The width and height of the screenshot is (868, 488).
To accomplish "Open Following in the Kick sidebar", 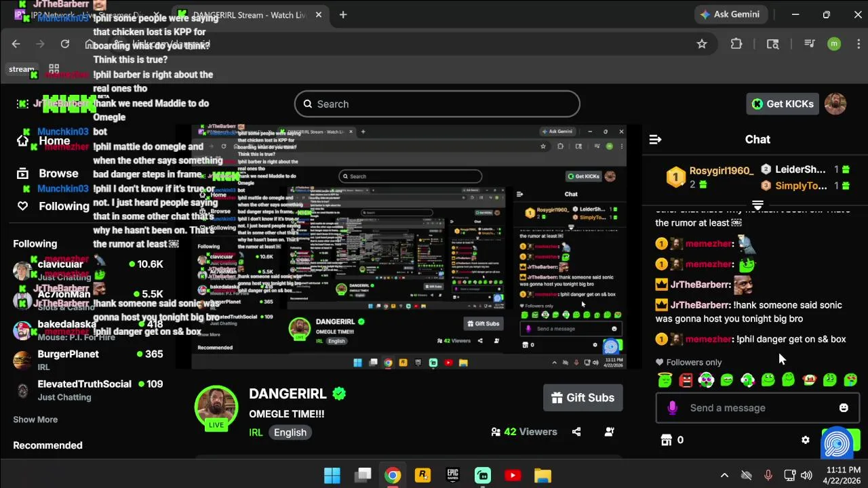I will pos(54,206).
